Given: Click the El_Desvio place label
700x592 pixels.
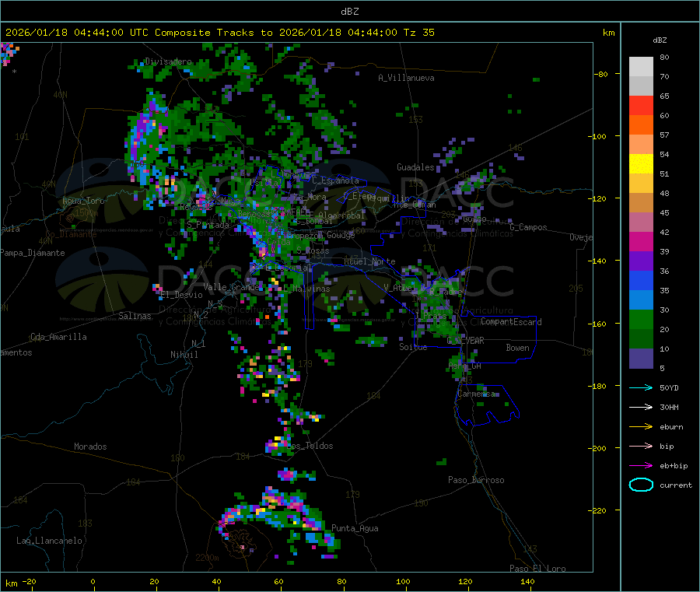Looking at the screenshot, I should [x=182, y=295].
